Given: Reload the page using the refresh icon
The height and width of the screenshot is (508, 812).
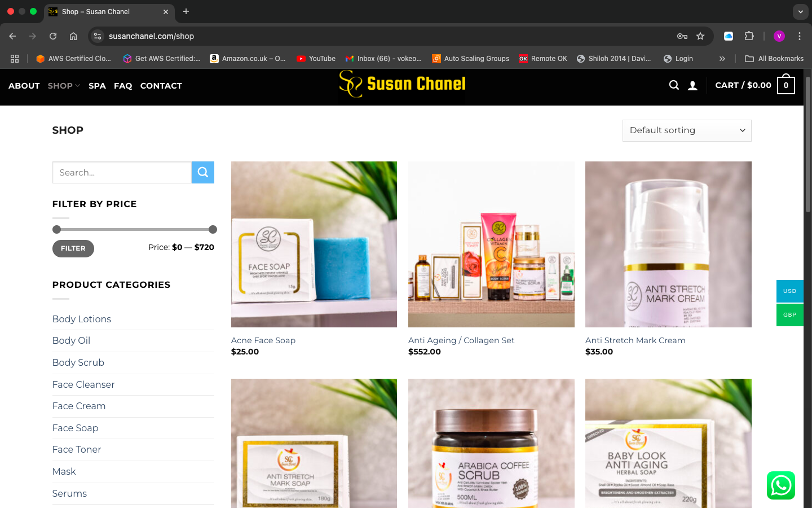Looking at the screenshot, I should (53, 36).
